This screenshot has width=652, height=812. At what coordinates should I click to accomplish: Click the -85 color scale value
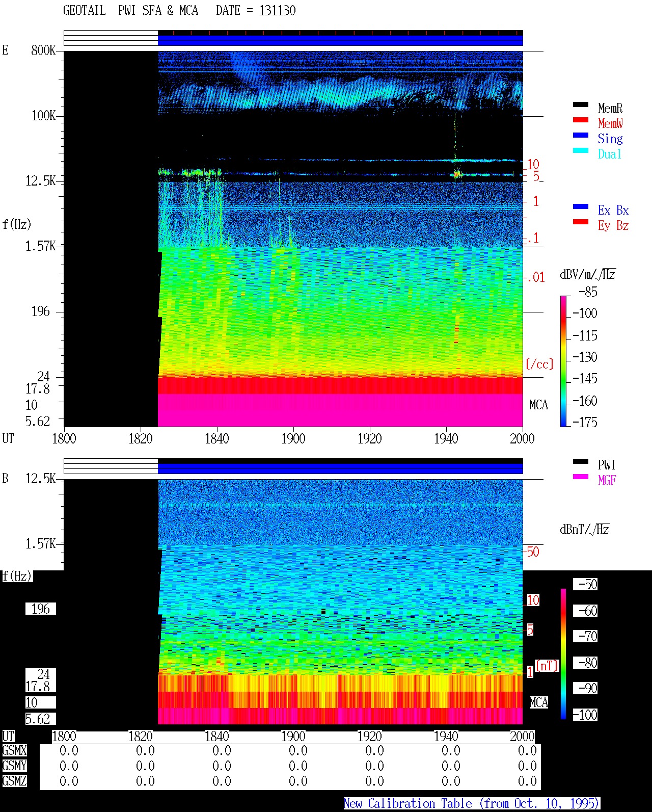pos(588,292)
